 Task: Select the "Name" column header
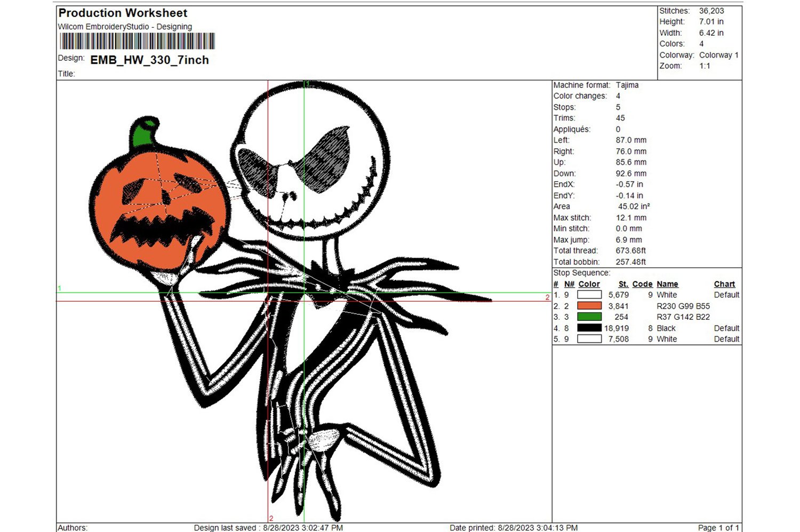[x=667, y=284]
